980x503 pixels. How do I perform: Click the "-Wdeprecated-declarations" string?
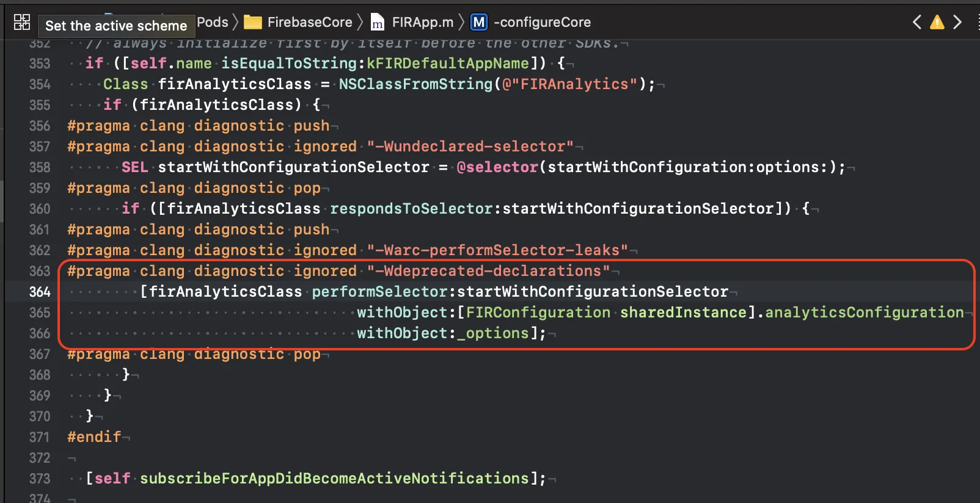pos(489,271)
